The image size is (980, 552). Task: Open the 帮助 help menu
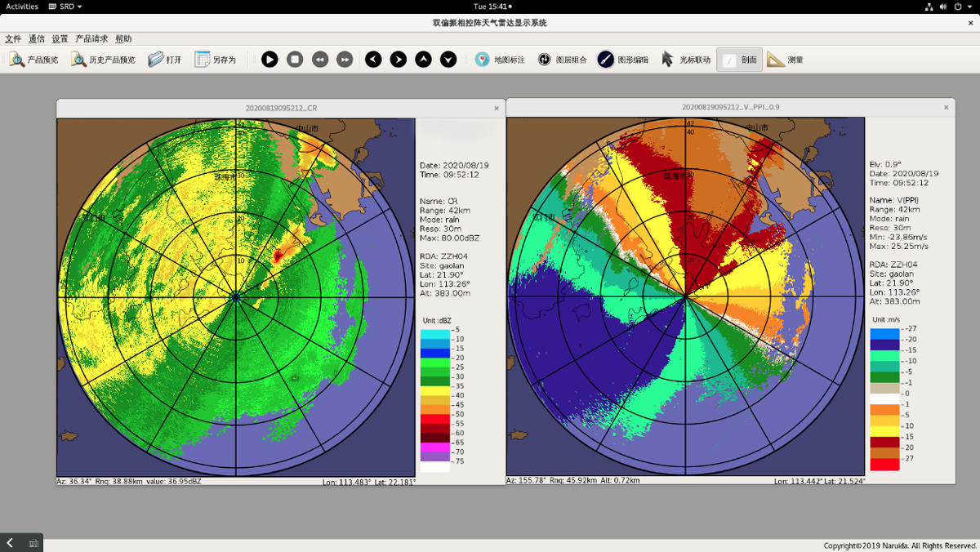(123, 38)
